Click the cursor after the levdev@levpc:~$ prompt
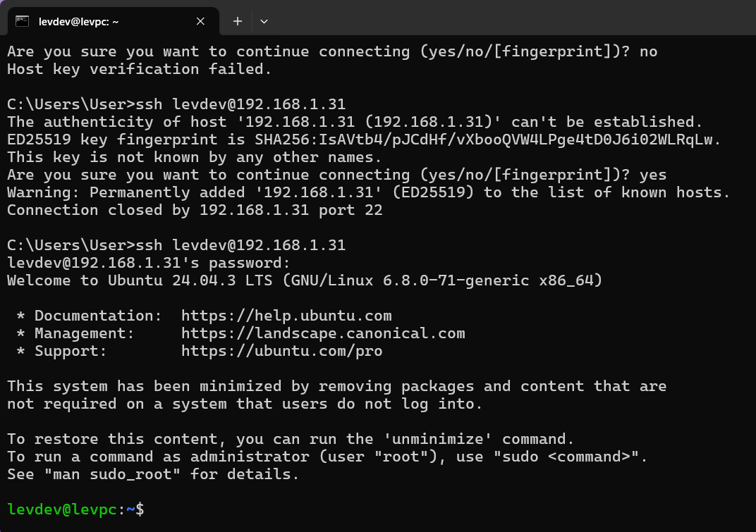This screenshot has width=756, height=532. [x=150, y=509]
